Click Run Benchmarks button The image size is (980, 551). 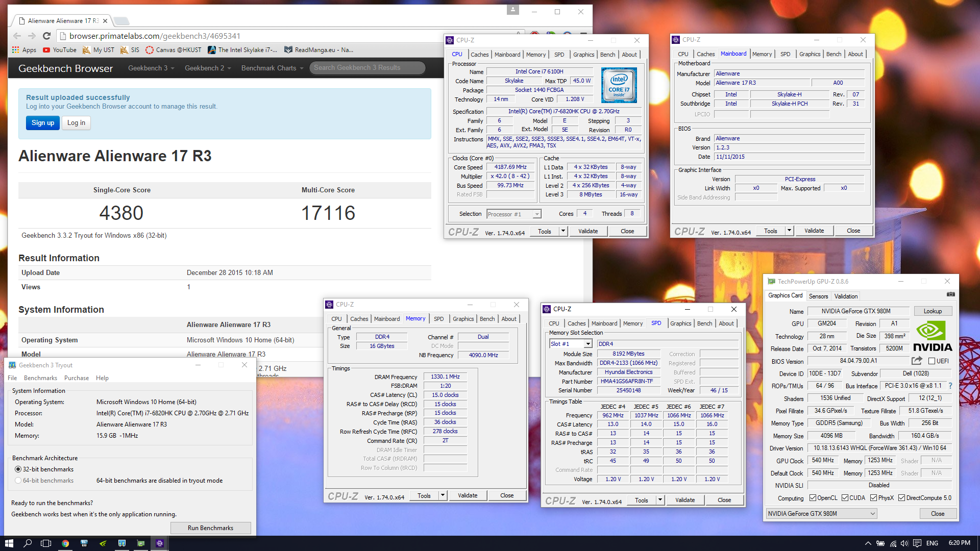210,528
